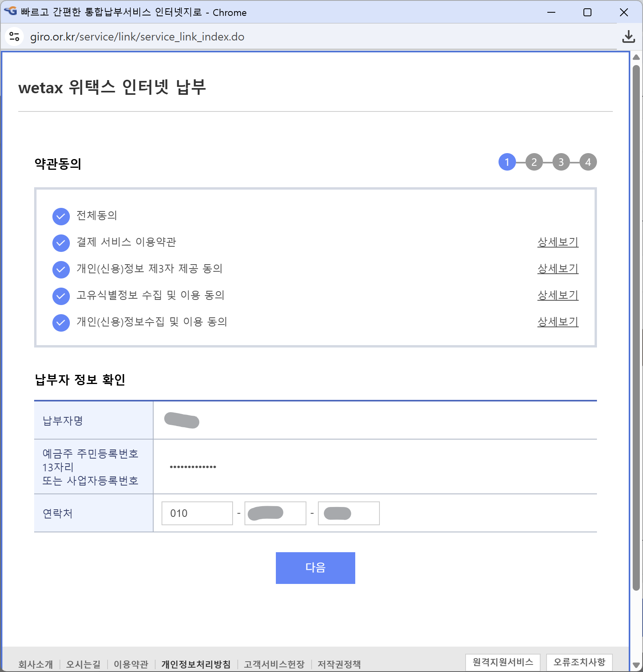This screenshot has height=672, width=643.
Task: Open 오시는길 footer link
Action: tap(83, 664)
